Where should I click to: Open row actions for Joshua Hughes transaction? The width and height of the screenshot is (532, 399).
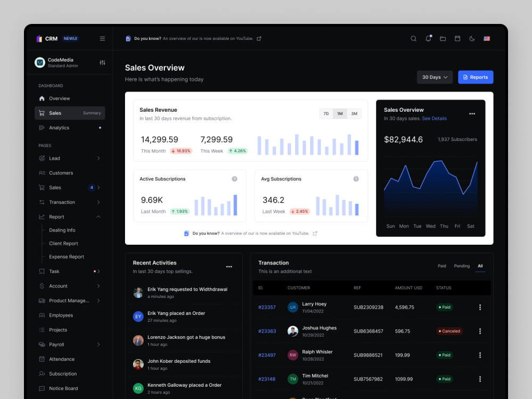click(480, 331)
